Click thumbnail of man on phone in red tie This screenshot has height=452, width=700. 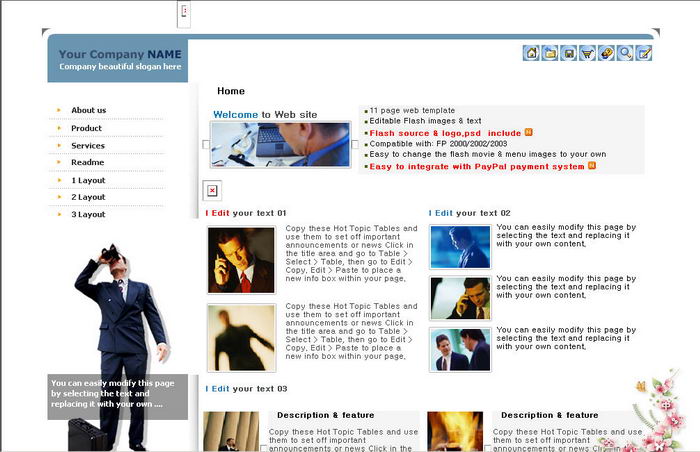[x=241, y=260]
